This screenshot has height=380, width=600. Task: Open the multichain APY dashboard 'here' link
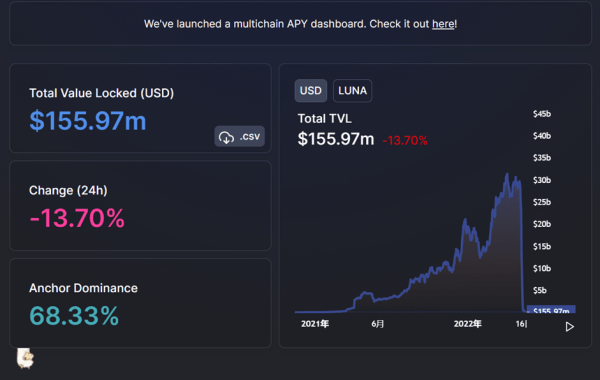pyautogui.click(x=443, y=24)
